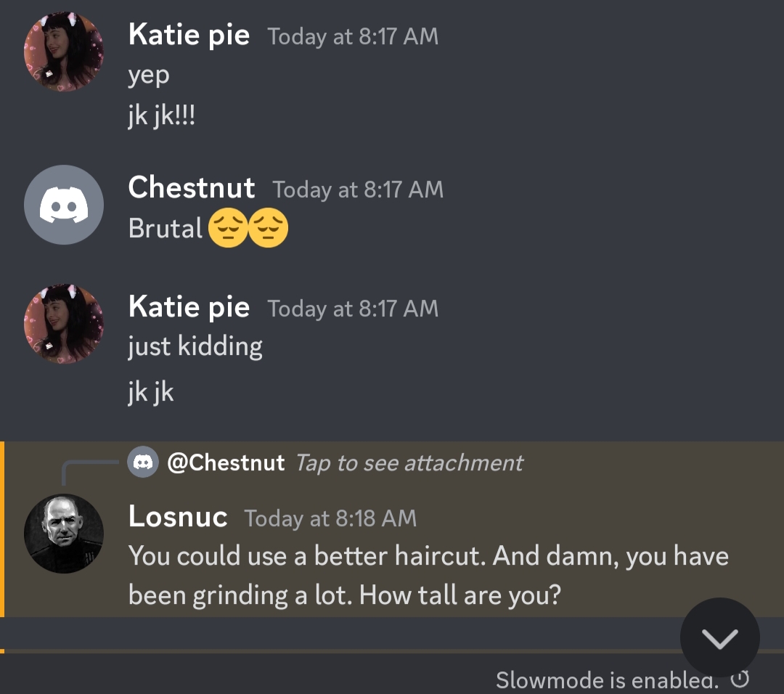784x694 pixels.
Task: Tap the slowmode timer icon
Action: [739, 679]
